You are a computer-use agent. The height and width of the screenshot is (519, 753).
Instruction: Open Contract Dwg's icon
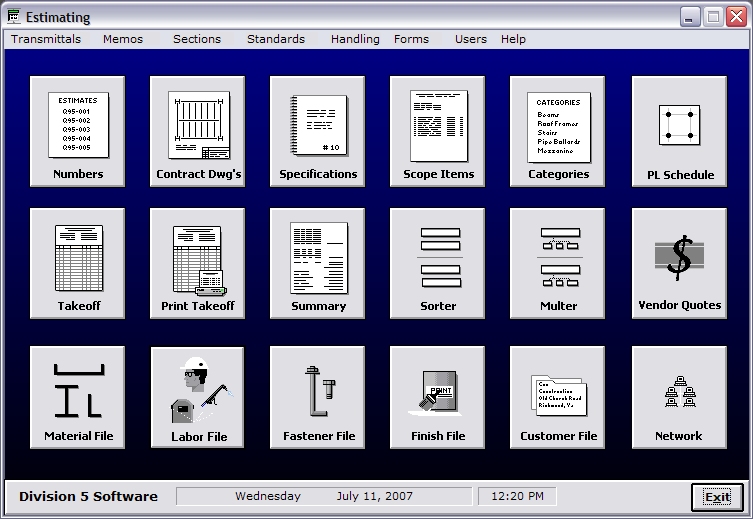pos(198,131)
